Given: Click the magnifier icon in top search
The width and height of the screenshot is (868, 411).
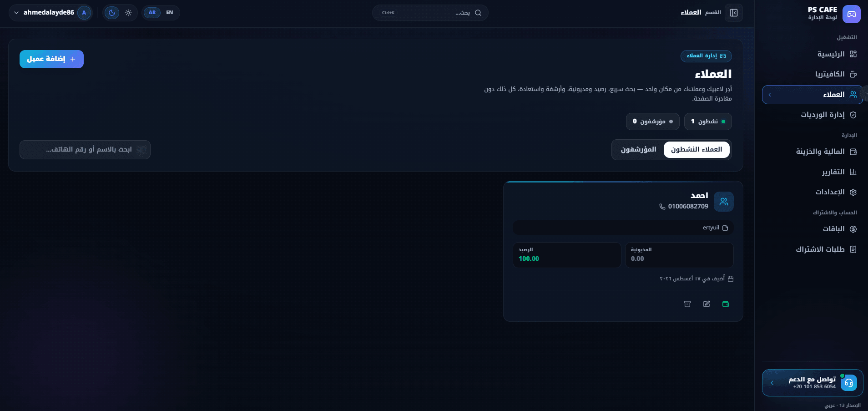Looking at the screenshot, I should coord(478,13).
